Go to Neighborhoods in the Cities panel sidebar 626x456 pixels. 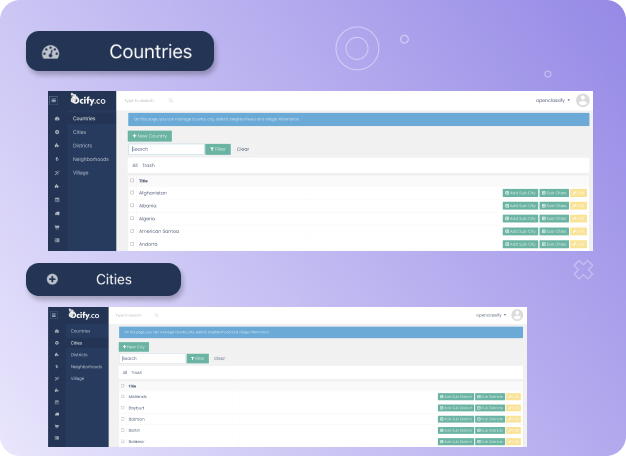88,367
